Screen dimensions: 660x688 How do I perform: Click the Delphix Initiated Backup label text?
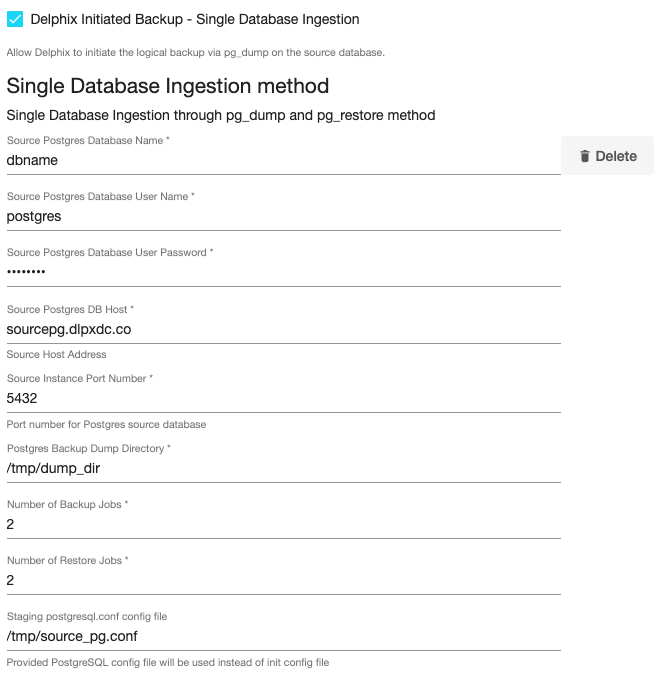click(195, 19)
